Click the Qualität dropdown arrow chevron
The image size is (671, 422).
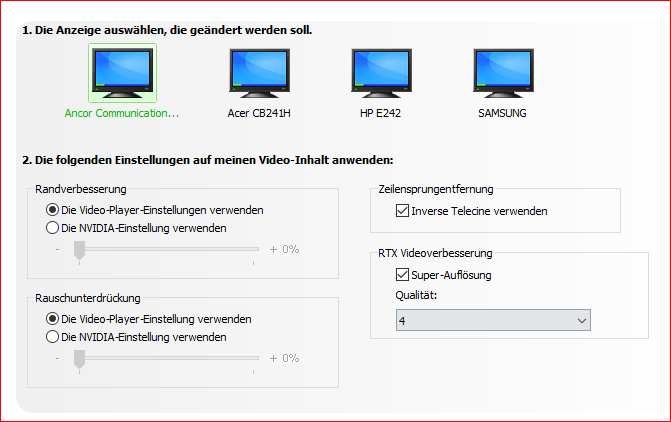(x=582, y=321)
